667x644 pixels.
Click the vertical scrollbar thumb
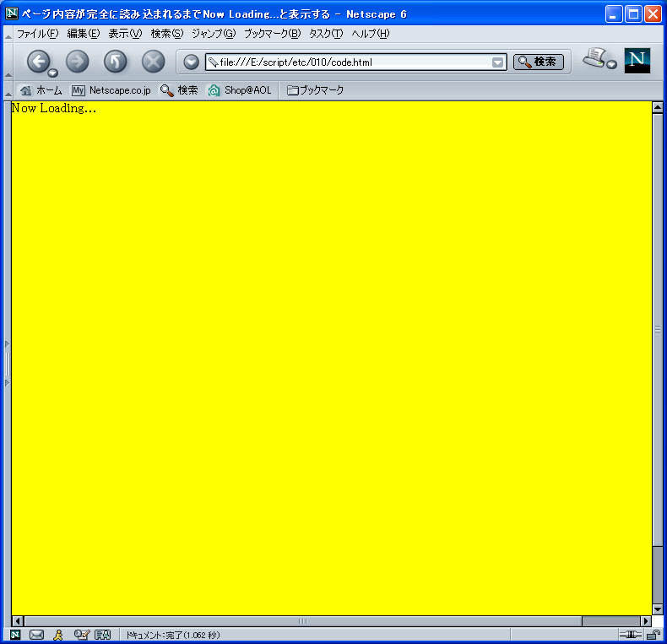[x=657, y=330]
